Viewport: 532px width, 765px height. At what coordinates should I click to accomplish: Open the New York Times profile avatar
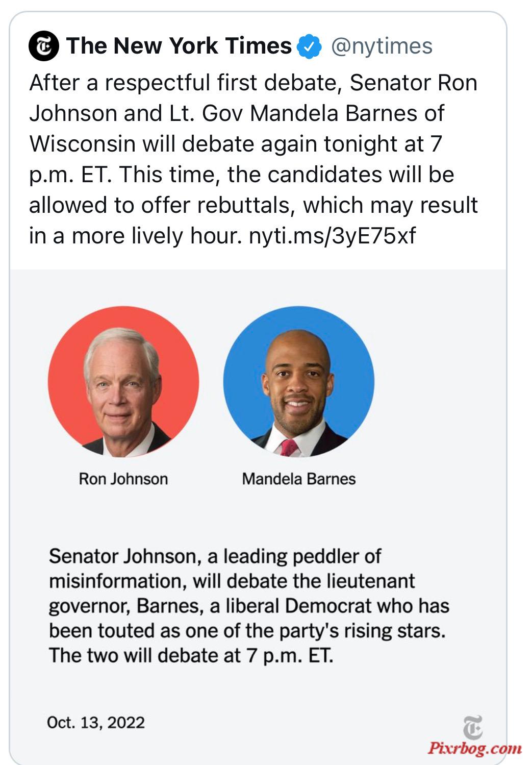pyautogui.click(x=44, y=46)
